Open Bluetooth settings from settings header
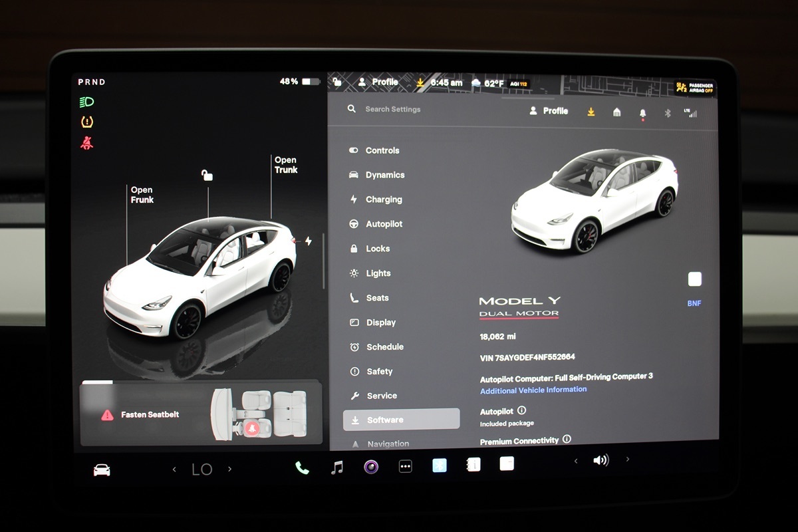The width and height of the screenshot is (798, 532). point(668,112)
